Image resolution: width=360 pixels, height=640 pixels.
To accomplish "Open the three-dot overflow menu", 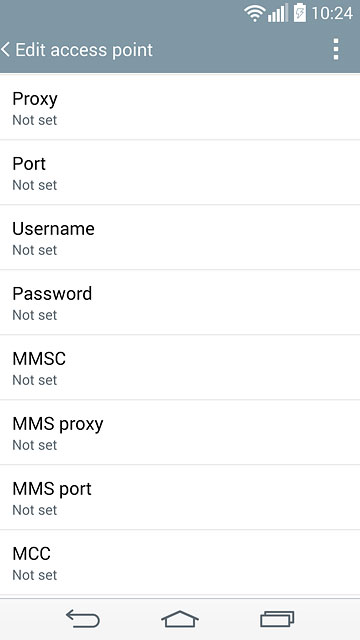I will click(336, 49).
